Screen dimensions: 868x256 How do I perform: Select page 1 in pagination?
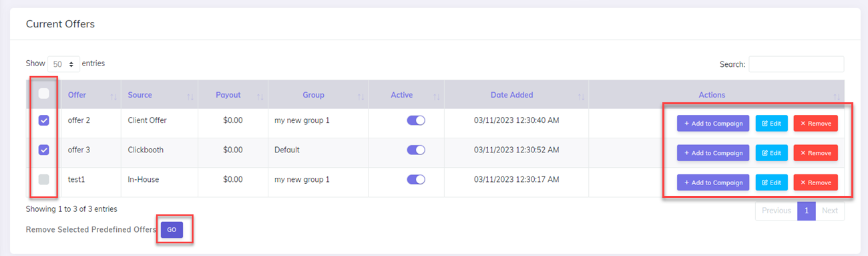click(x=807, y=211)
